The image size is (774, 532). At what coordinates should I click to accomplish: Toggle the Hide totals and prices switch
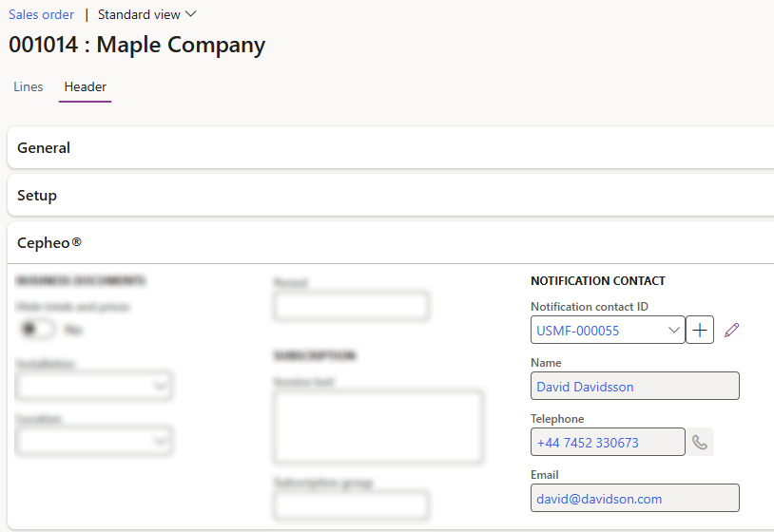(x=38, y=329)
